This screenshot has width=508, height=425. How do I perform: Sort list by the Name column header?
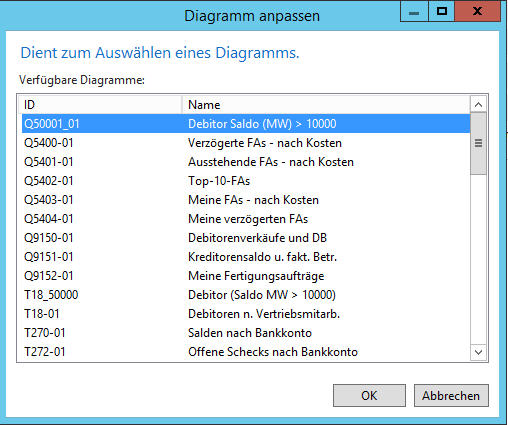pos(326,105)
